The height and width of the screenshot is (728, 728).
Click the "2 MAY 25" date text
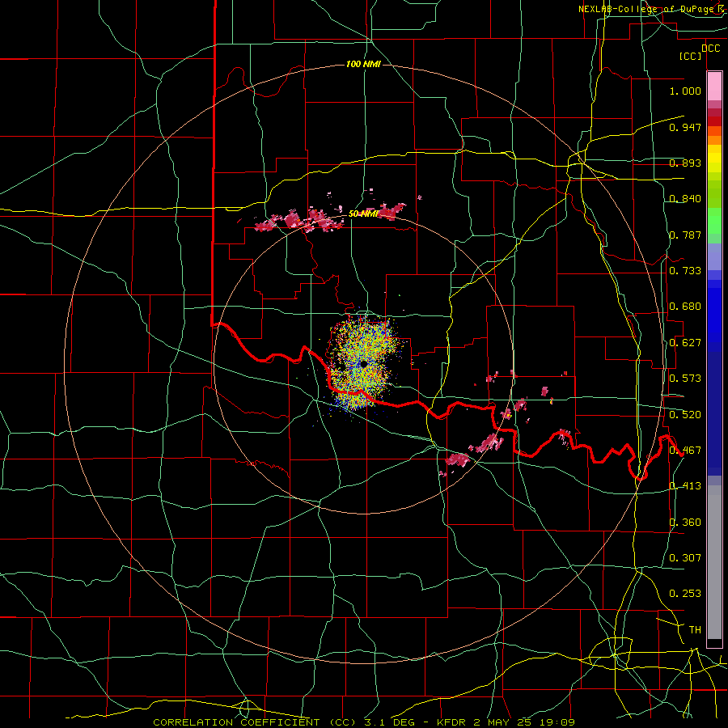pos(504,722)
